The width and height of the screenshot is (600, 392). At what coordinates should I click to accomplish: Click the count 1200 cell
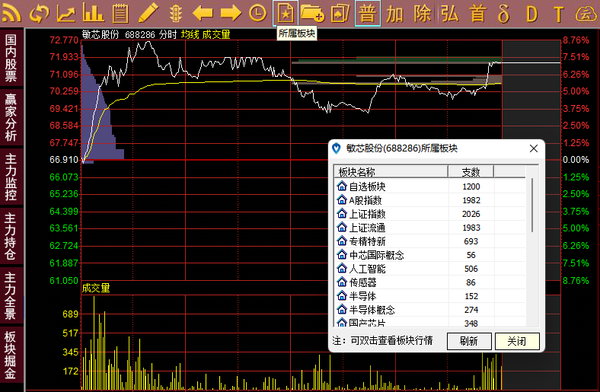pos(471,186)
